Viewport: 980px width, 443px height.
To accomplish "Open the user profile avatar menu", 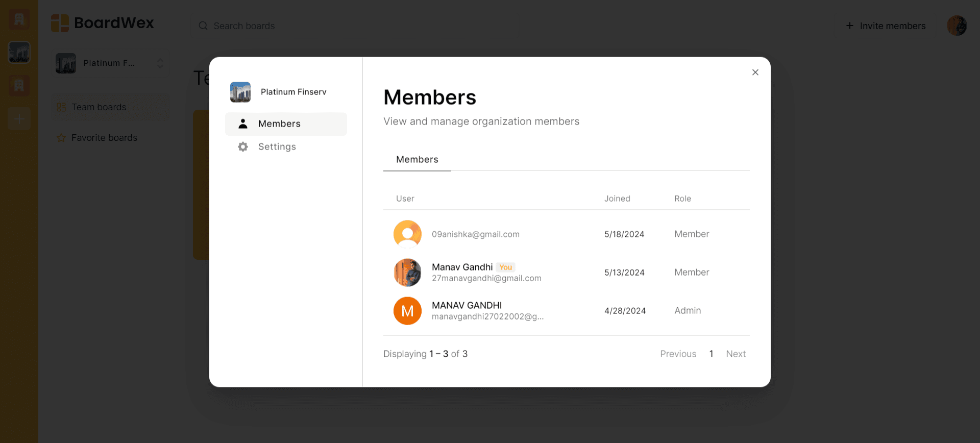I will [957, 26].
